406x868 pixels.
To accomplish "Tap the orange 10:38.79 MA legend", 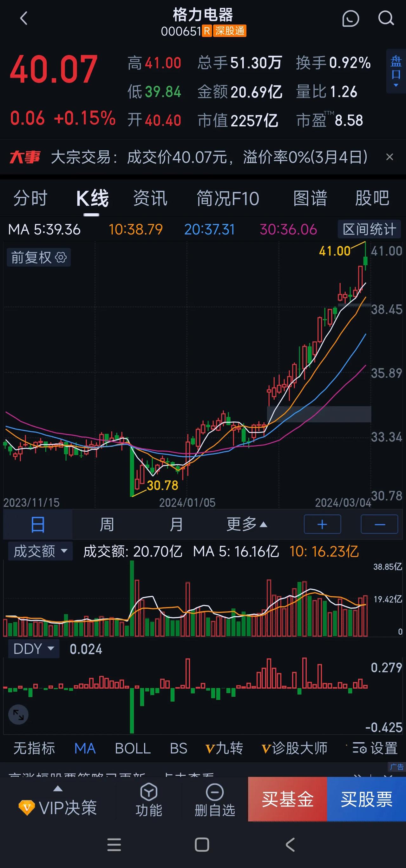I will click(x=136, y=229).
